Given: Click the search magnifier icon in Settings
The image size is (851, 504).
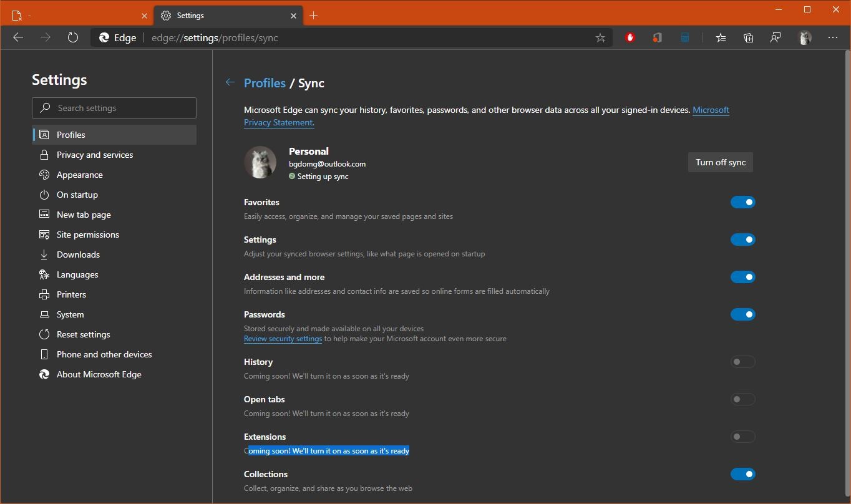Looking at the screenshot, I should click(x=45, y=108).
